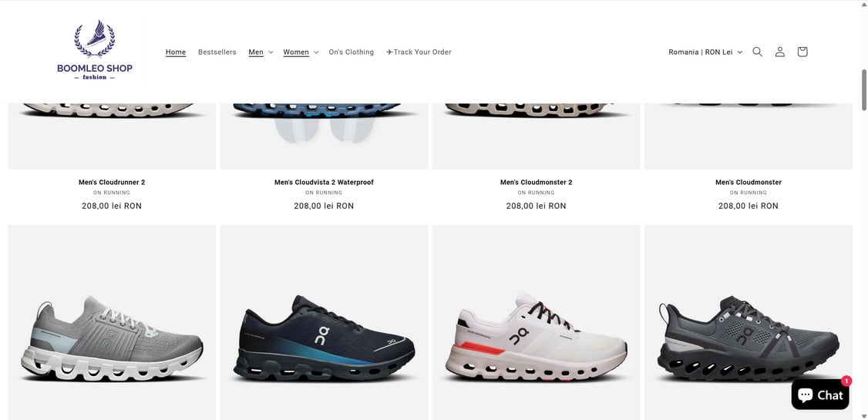Screen dimensions: 868x420
Task: Open the search magnifier icon
Action: (x=757, y=52)
